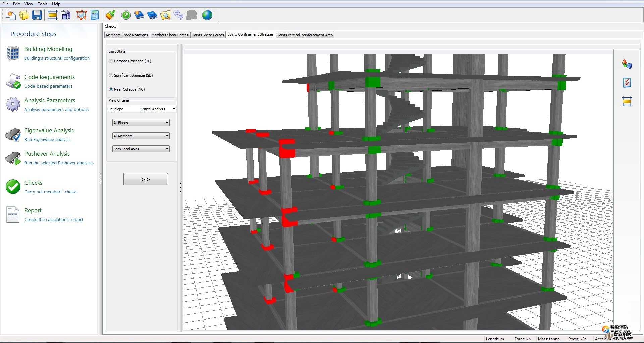Click the calculator icon in toolbar

(95, 15)
